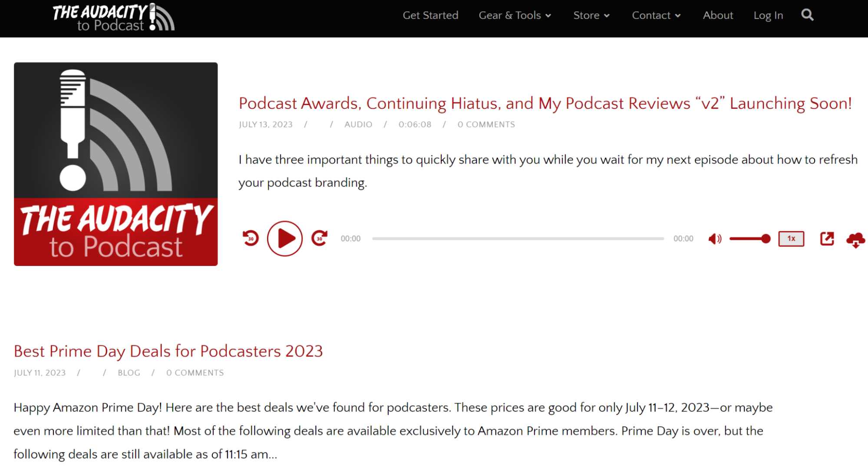Open the episode share options
This screenshot has height=472, width=868.
(x=827, y=238)
